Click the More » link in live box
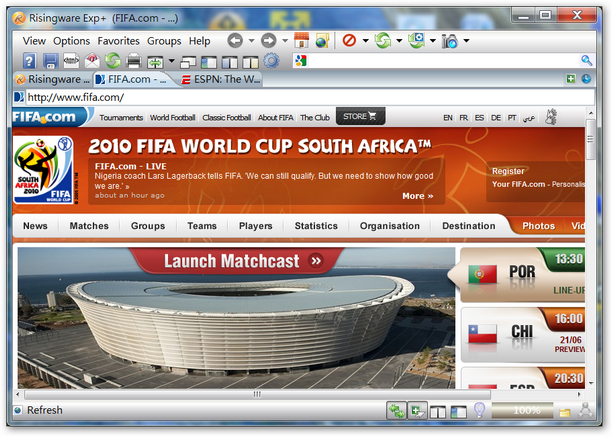The width and height of the screenshot is (612, 436). 418,196
